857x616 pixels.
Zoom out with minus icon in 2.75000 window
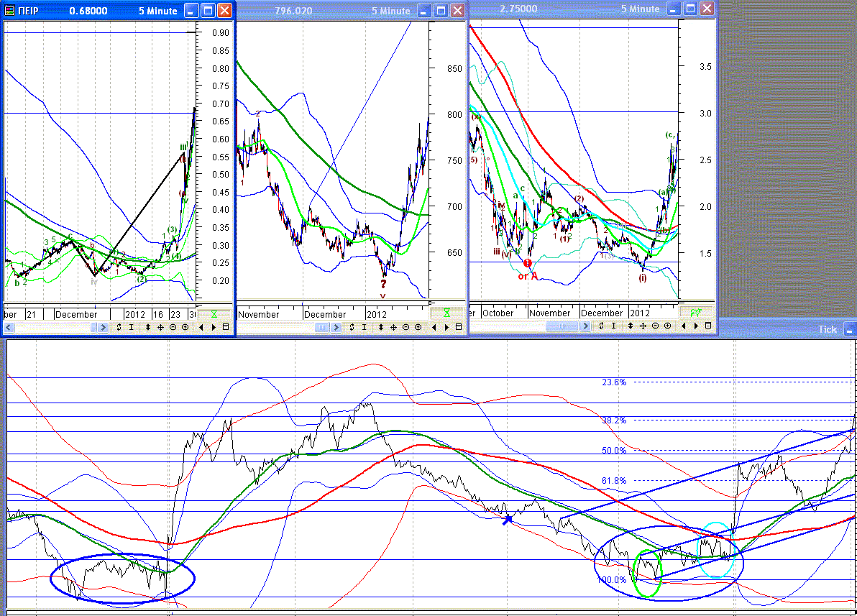tap(655, 325)
